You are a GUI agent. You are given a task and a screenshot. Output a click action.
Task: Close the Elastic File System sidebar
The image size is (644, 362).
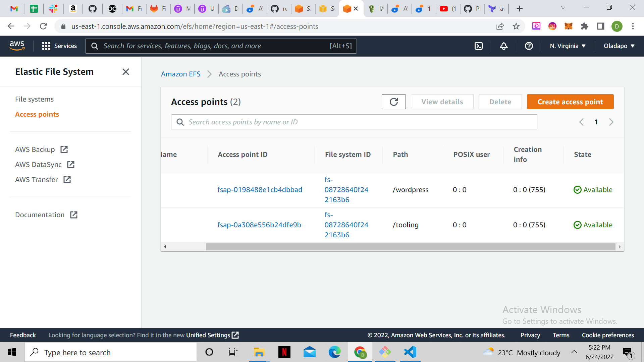[126, 71]
